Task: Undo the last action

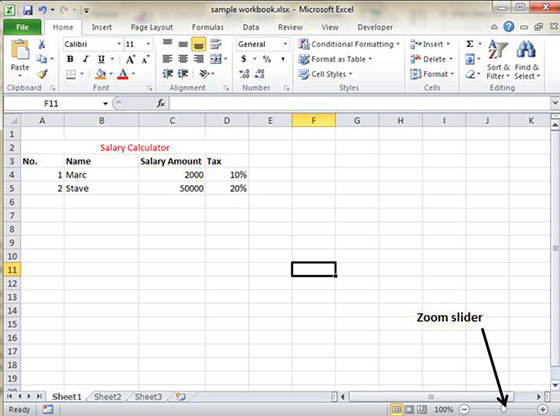Action: coord(42,10)
